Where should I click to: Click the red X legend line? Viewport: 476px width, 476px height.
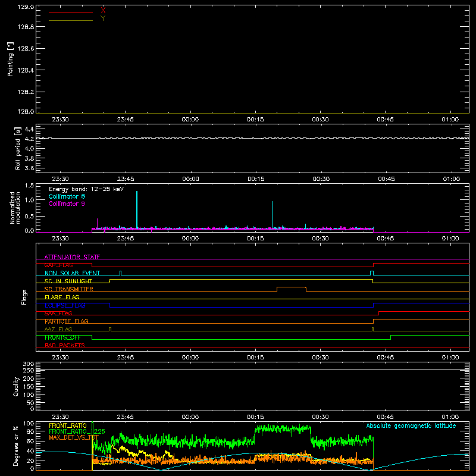[x=71, y=12]
